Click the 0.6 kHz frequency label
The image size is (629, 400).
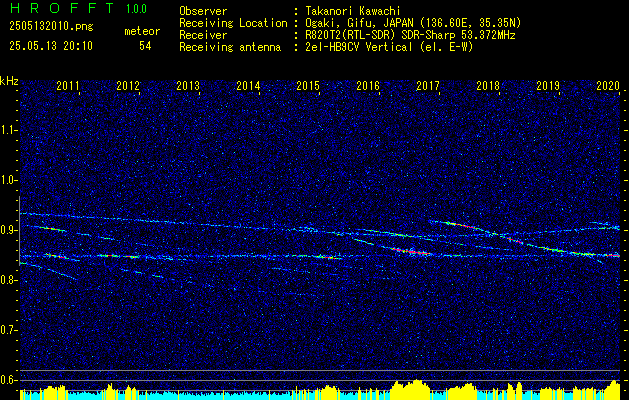[x=8, y=380]
